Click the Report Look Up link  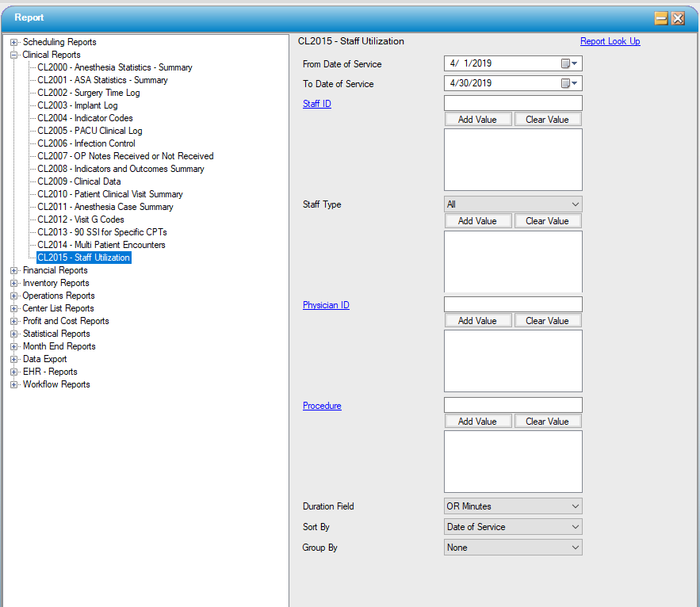[x=610, y=41]
